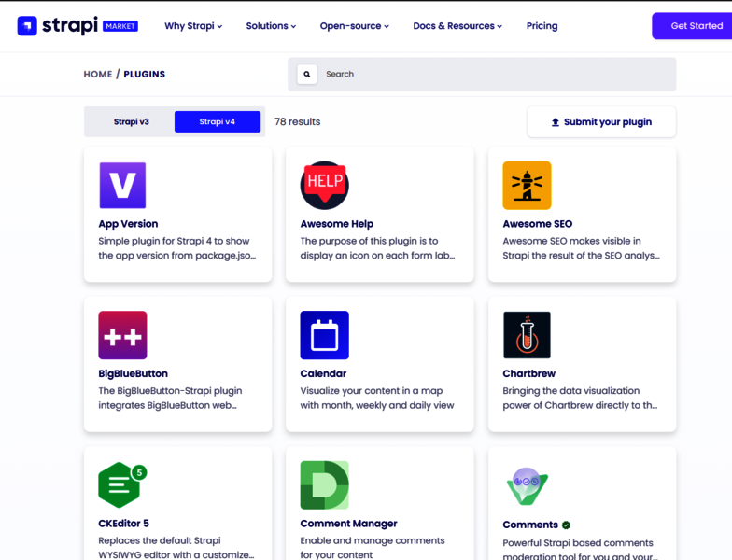Open the BigBlueButton plugin title
The image size is (732, 560).
coord(133,373)
